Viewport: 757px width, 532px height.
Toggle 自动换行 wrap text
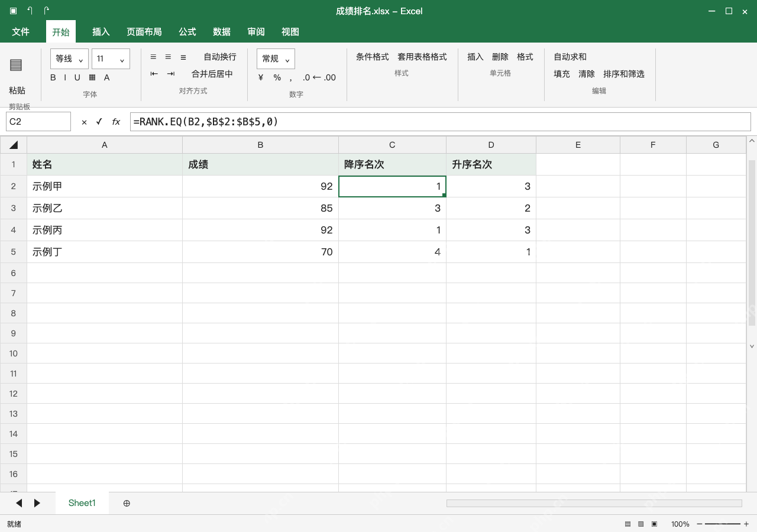click(220, 57)
